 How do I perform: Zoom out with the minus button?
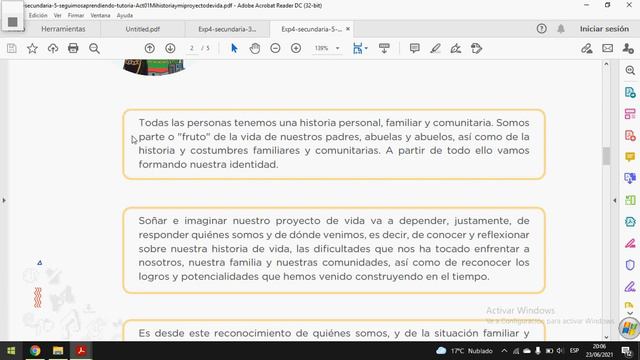tap(275, 48)
